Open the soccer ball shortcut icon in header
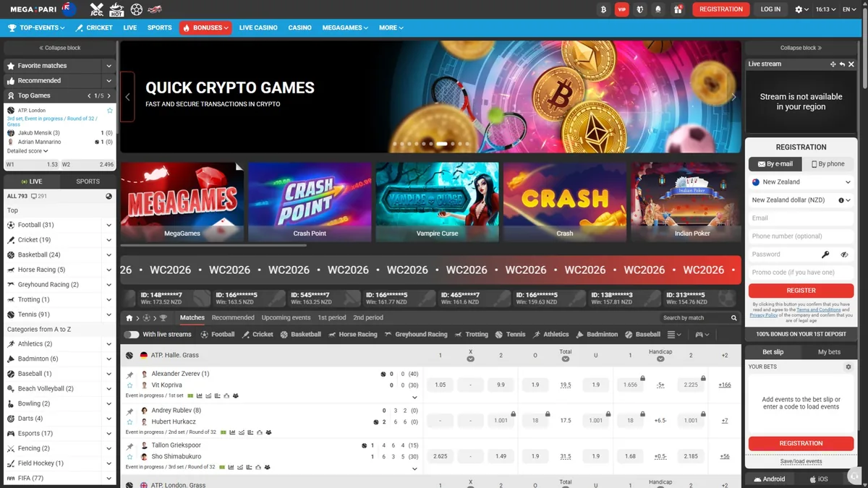Image resolution: width=868 pixels, height=488 pixels. (137, 9)
